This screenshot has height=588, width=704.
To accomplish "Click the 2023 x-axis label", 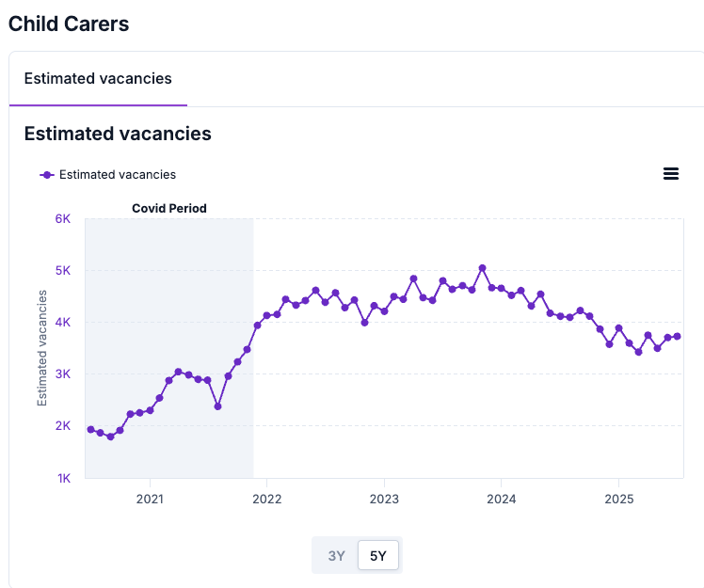I will (384, 496).
